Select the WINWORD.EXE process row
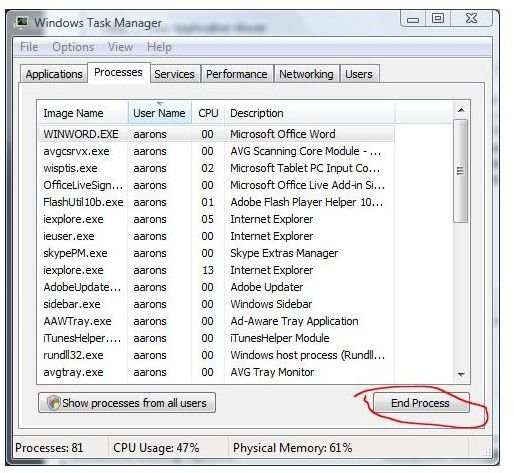Image resolution: width=514 pixels, height=473 pixels. pyautogui.click(x=216, y=134)
